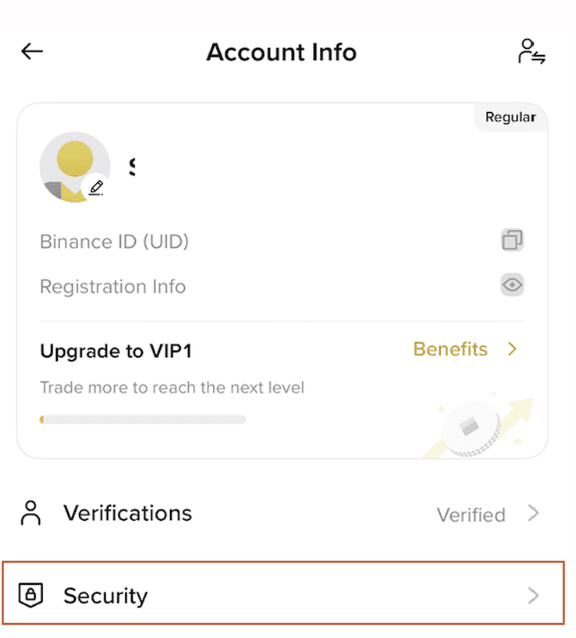Tap the Upgrade to VIP1 heading
This screenshot has width=576, height=638.
(116, 351)
